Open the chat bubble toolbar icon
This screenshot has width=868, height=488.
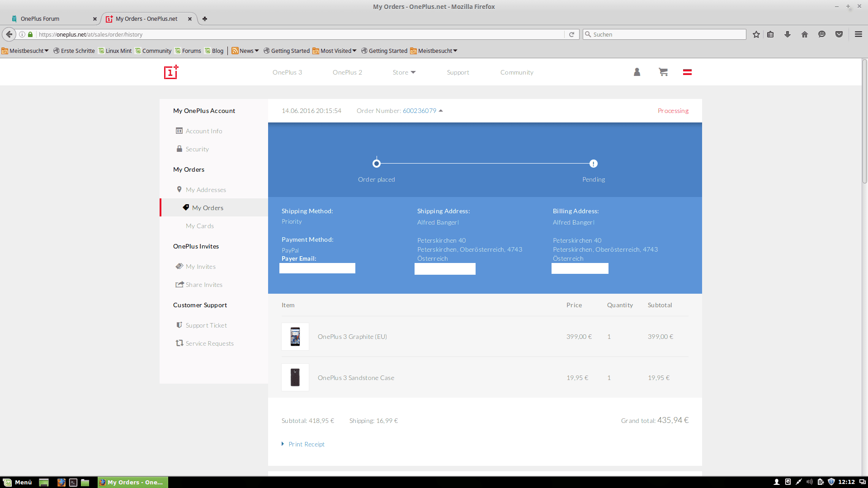click(822, 34)
